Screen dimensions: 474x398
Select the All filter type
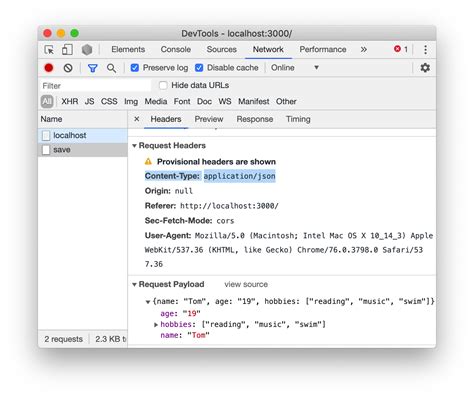[47, 101]
